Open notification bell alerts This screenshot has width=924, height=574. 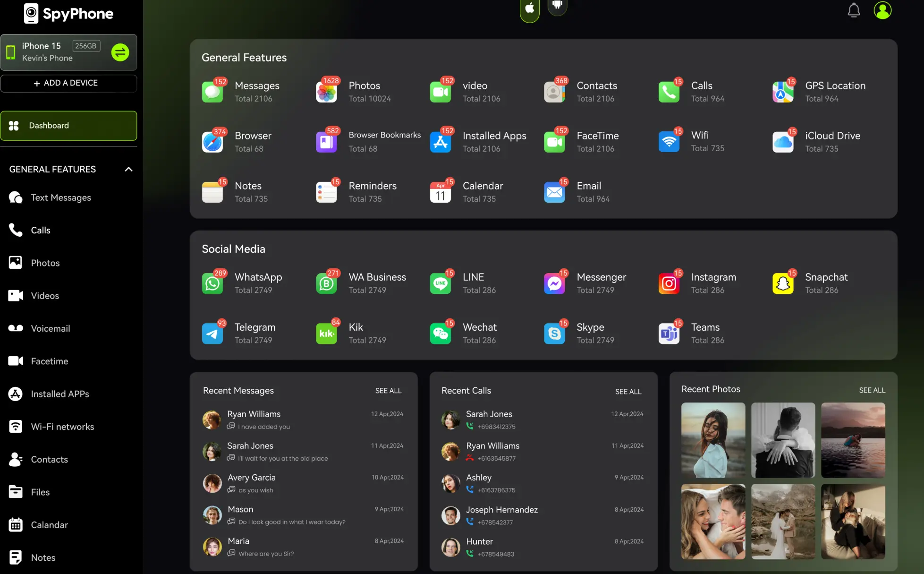pyautogui.click(x=853, y=10)
